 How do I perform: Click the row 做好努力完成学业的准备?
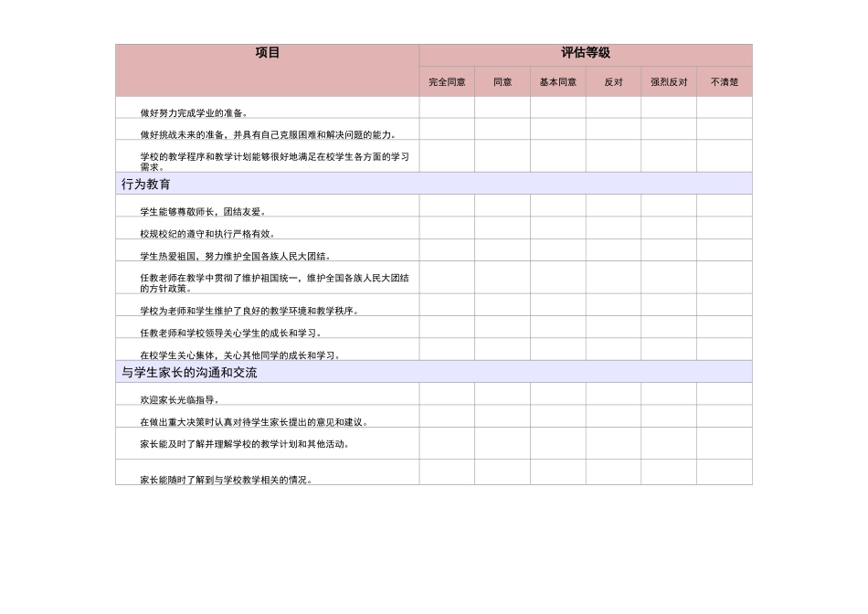pos(434,108)
